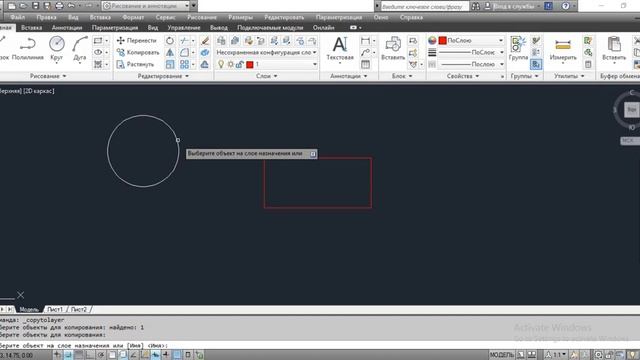
Task: Open the Текстовая (Text) annotation tool
Action: click(340, 49)
